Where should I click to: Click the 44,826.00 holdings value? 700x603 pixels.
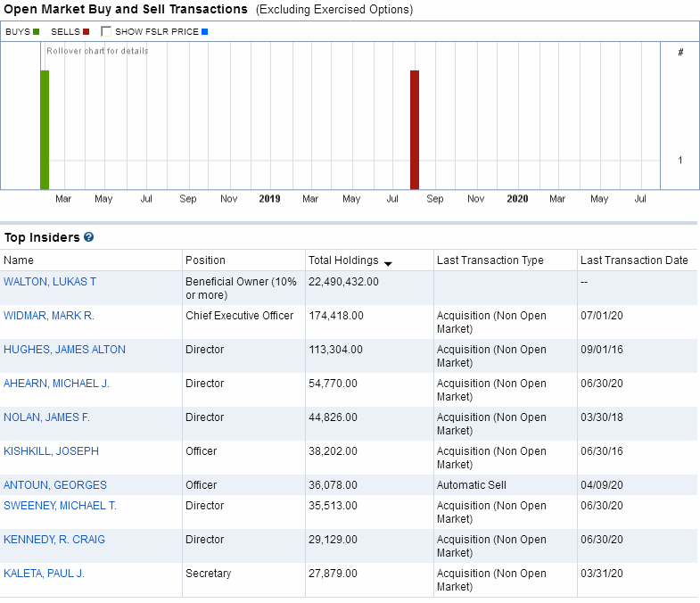point(333,417)
